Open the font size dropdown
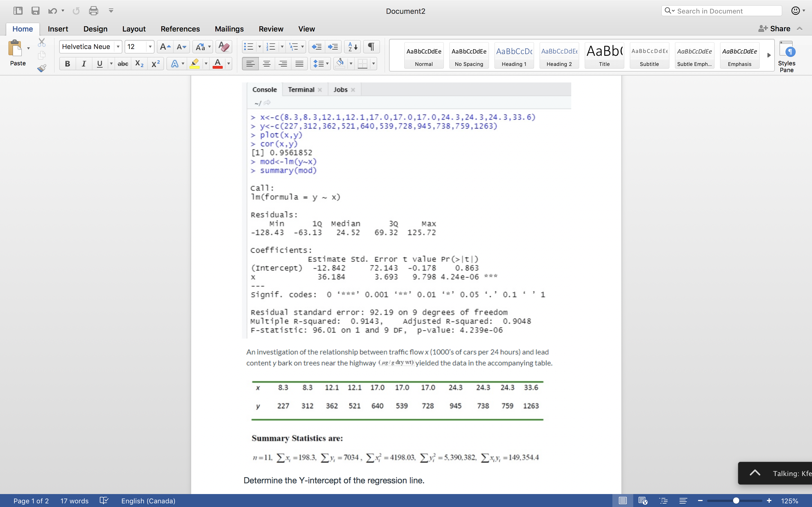 pyautogui.click(x=150, y=46)
